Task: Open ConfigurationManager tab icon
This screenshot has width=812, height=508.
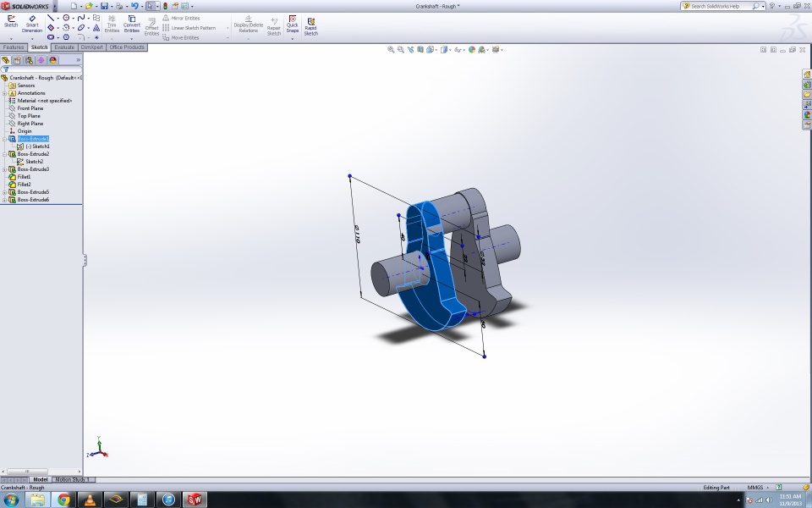Action: tap(29, 60)
